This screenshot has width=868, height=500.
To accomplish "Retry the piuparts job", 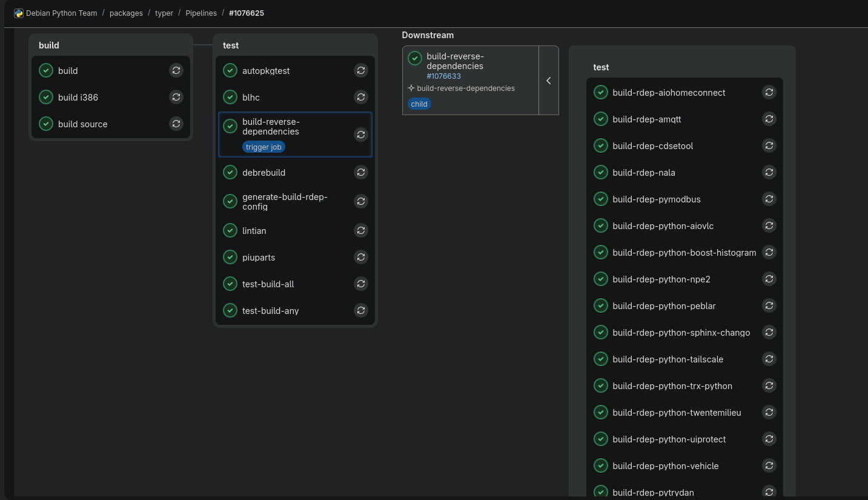I will [360, 257].
